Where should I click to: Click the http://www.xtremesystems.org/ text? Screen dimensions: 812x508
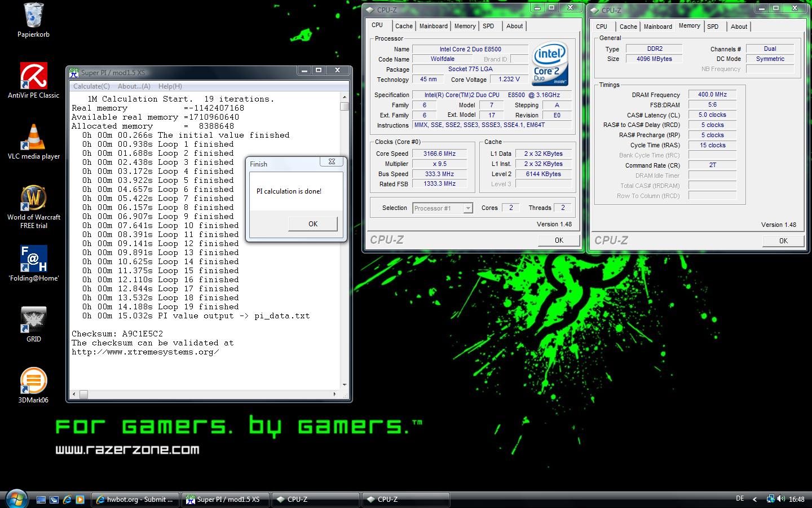pyautogui.click(x=145, y=352)
